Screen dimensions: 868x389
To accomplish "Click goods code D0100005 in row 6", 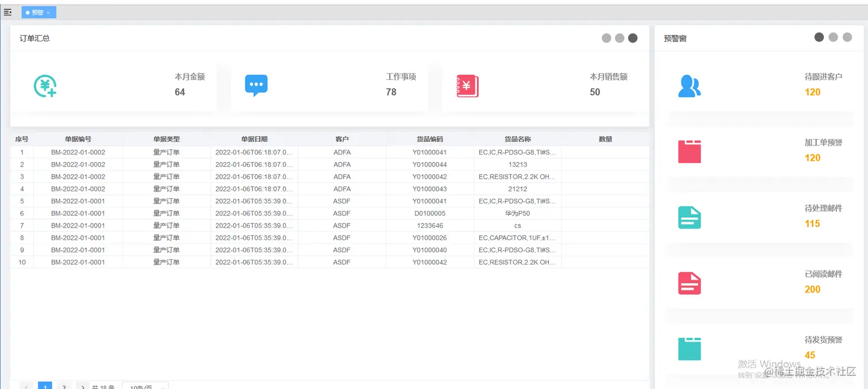I will tap(430, 213).
